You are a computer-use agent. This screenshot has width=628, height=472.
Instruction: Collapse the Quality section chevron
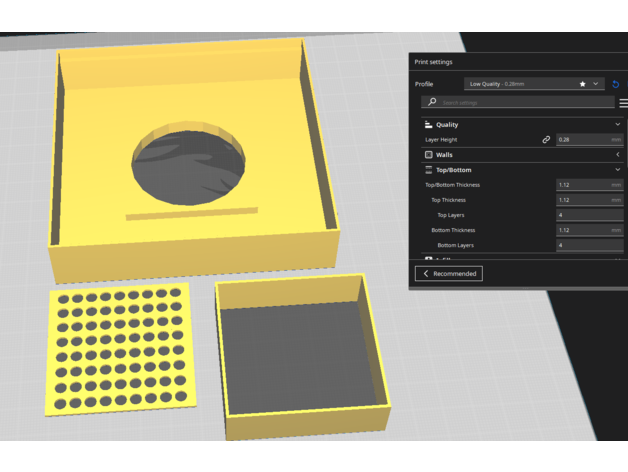click(618, 125)
